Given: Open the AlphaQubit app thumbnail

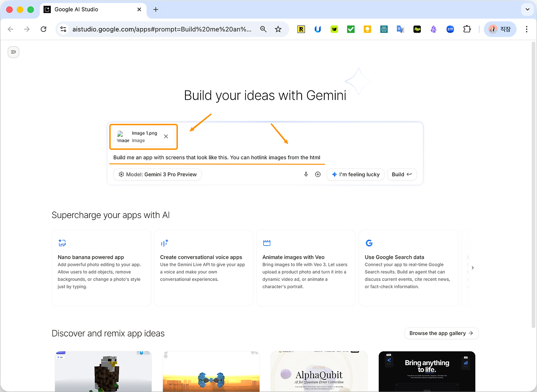Looking at the screenshot, I should (319, 371).
